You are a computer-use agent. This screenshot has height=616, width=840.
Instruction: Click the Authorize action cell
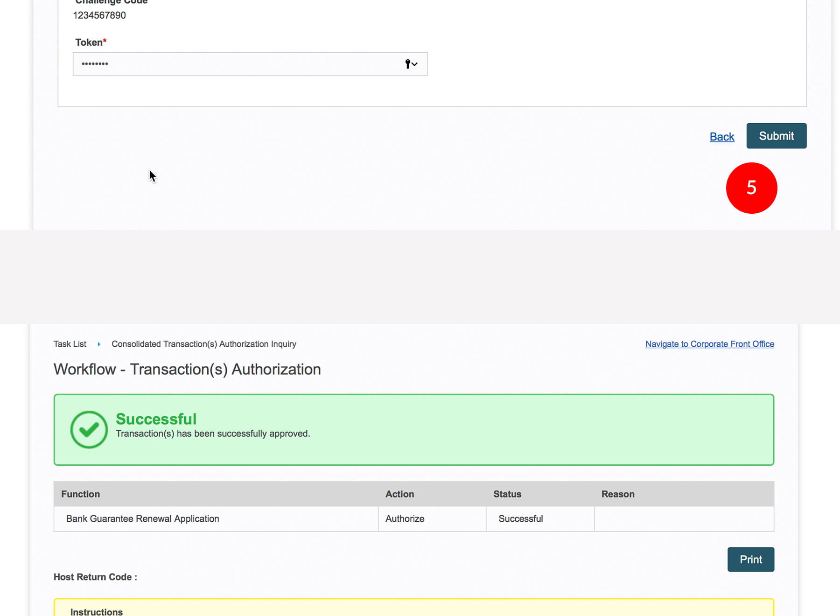click(x=405, y=518)
